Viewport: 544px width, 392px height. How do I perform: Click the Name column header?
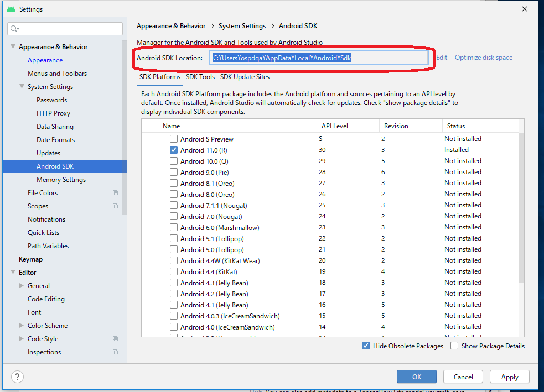tap(237, 126)
